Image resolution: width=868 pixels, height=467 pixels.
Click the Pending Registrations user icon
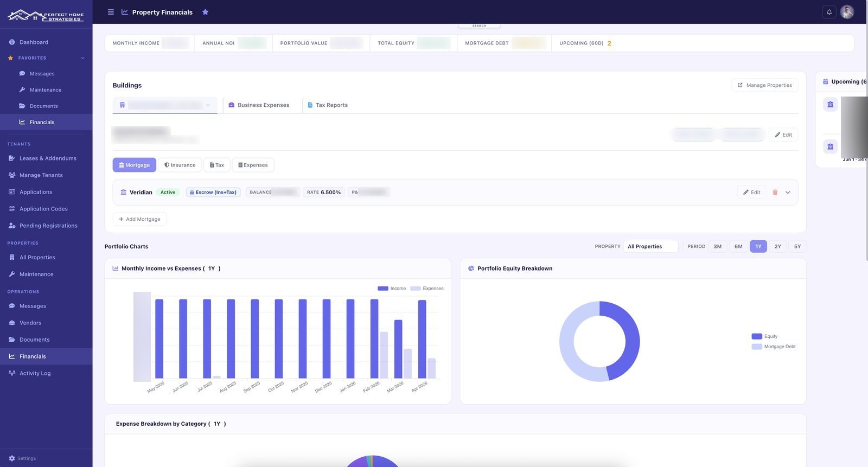coord(12,226)
